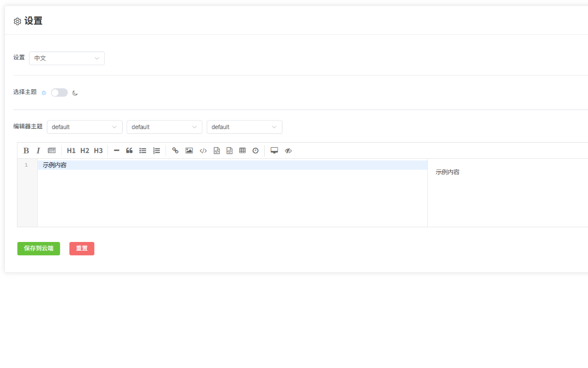Insert a horizontal rule line

117,150
